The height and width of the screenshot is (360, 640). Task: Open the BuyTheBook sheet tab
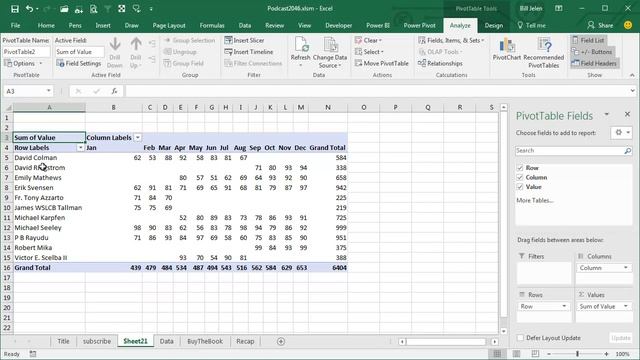[205, 341]
